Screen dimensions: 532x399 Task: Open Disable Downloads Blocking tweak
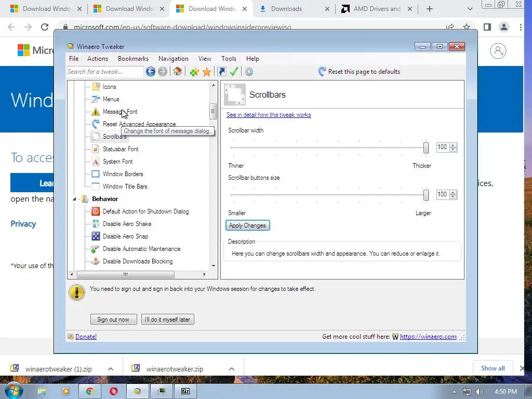[x=137, y=261]
